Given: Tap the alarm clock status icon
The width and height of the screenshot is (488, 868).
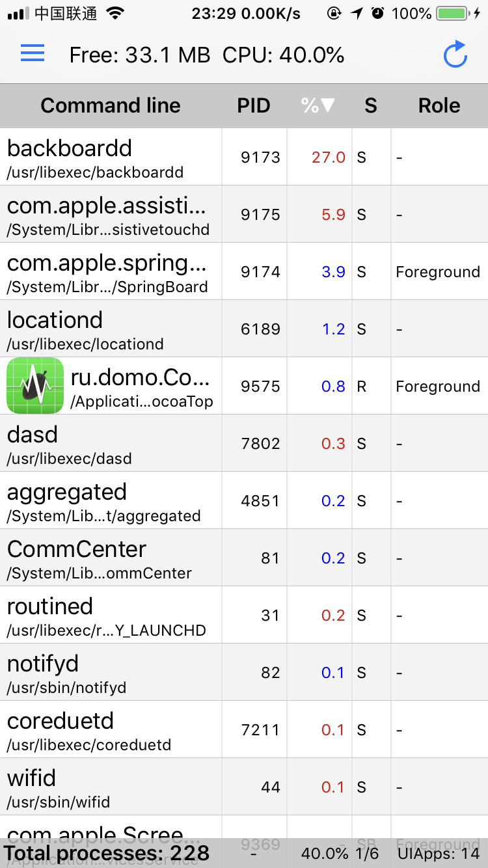Looking at the screenshot, I should click(377, 14).
